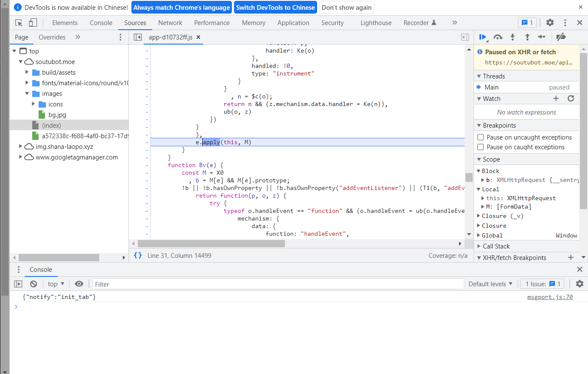
Task: Close the DevTools panel
Action: pyautogui.click(x=580, y=23)
